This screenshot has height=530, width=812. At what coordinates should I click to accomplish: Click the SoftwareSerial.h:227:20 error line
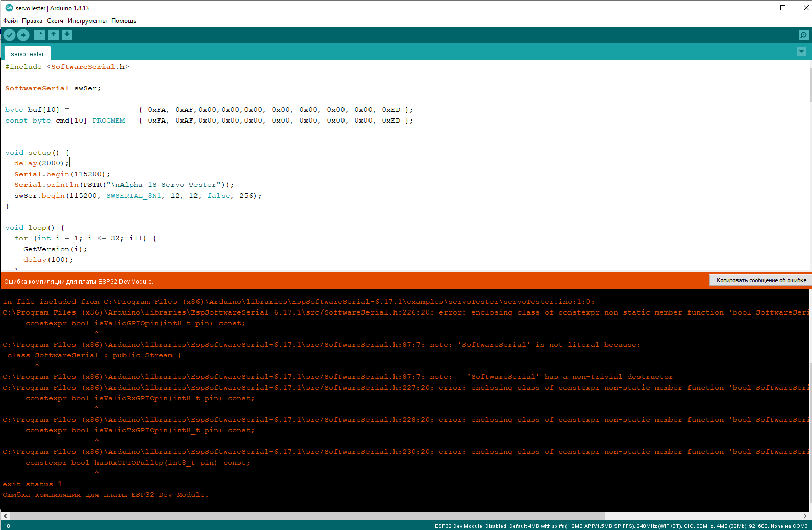[x=406, y=388]
